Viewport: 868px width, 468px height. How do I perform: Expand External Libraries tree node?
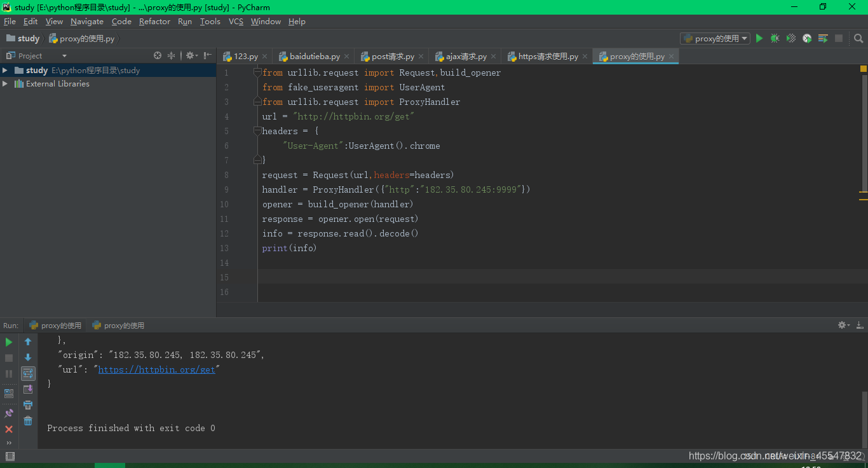pyautogui.click(x=5, y=84)
